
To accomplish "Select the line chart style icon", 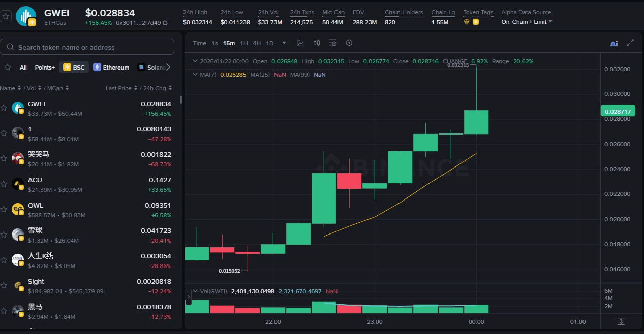I will (300, 43).
